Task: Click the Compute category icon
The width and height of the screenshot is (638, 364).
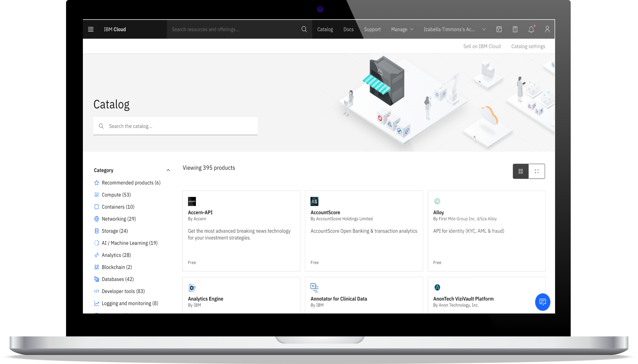Action: [x=96, y=195]
